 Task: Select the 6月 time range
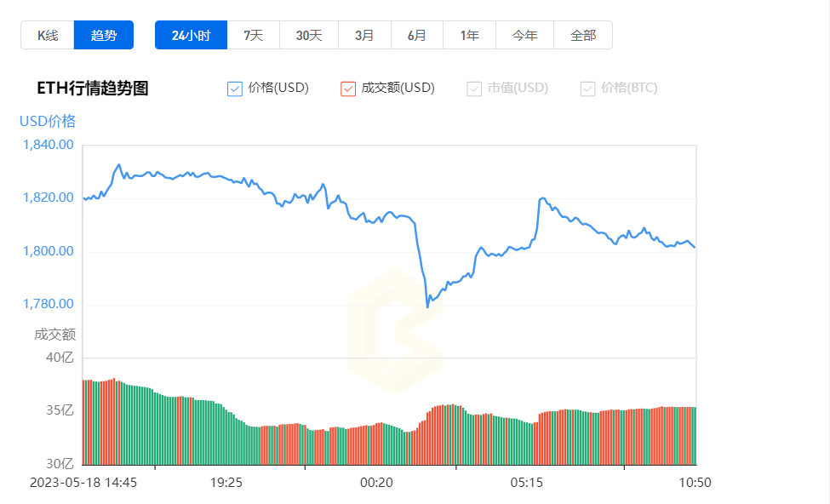pos(417,35)
